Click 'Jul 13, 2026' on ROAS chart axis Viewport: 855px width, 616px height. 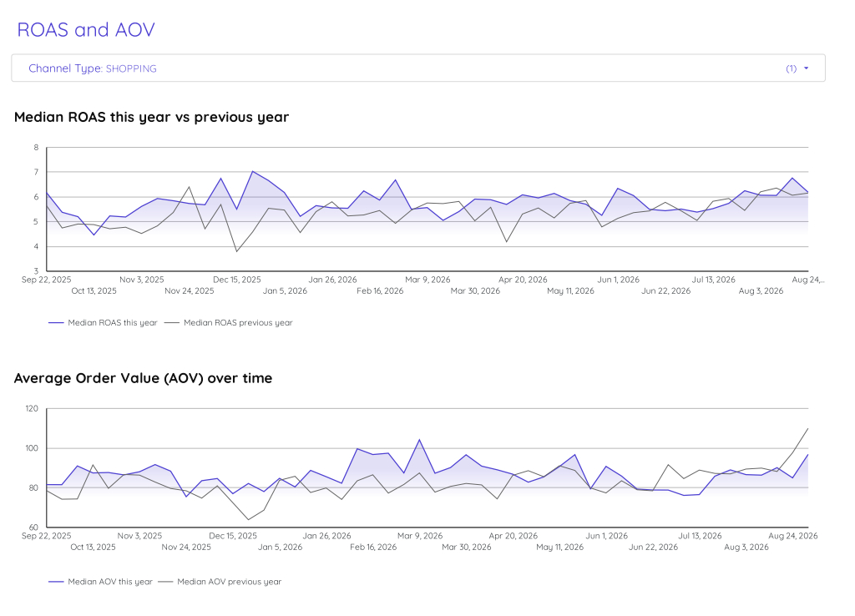coord(713,280)
